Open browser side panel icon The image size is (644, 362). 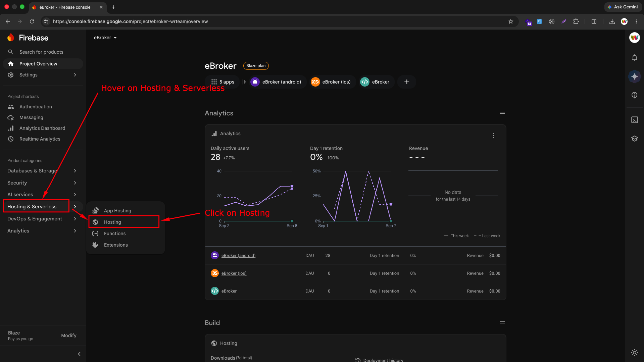pyautogui.click(x=594, y=21)
